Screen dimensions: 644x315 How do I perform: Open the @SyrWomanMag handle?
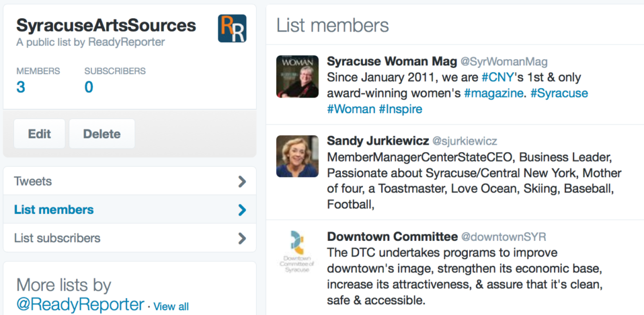[504, 62]
